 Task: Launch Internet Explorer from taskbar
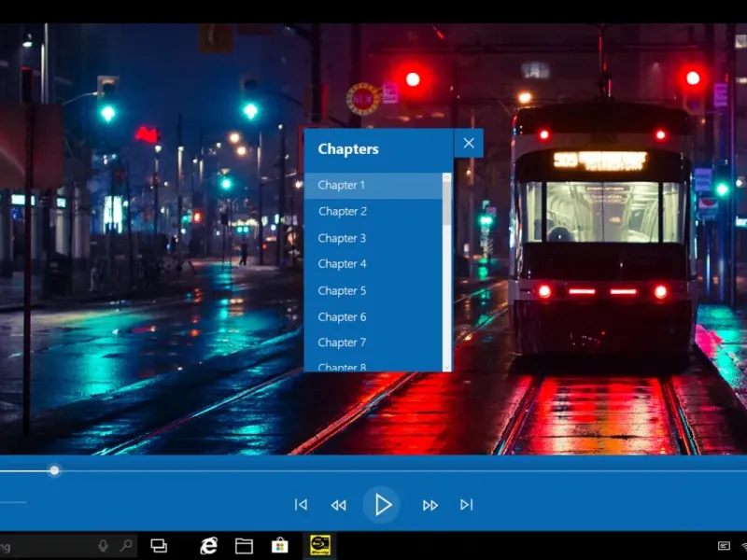click(208, 546)
